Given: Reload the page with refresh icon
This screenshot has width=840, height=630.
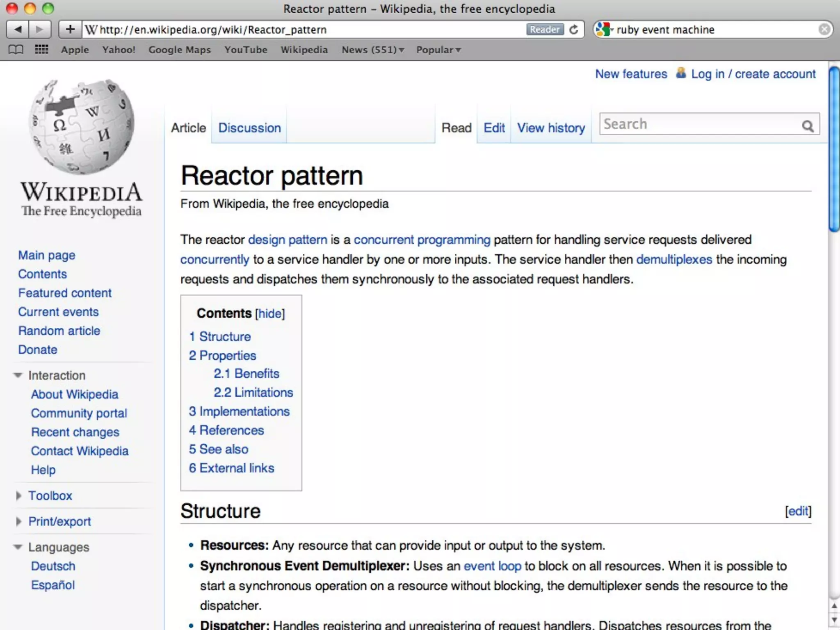Looking at the screenshot, I should tap(574, 30).
